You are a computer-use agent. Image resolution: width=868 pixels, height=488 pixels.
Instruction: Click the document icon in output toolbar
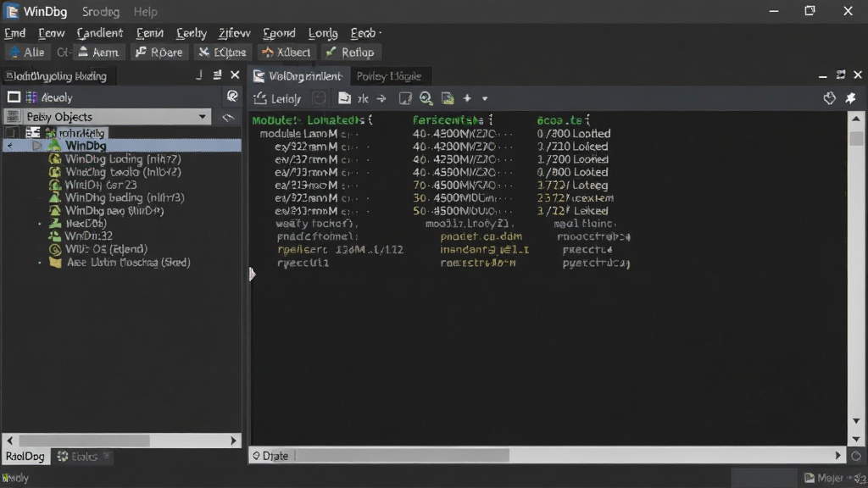(344, 98)
